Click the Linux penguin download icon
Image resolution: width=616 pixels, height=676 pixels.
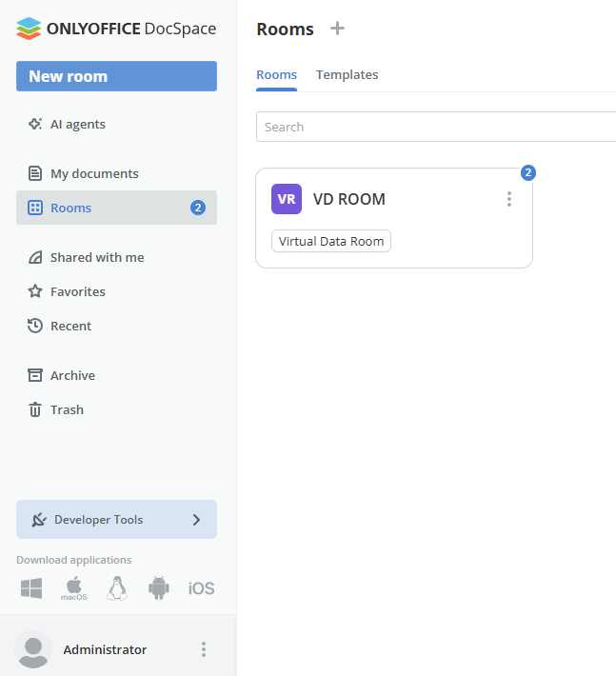117,588
